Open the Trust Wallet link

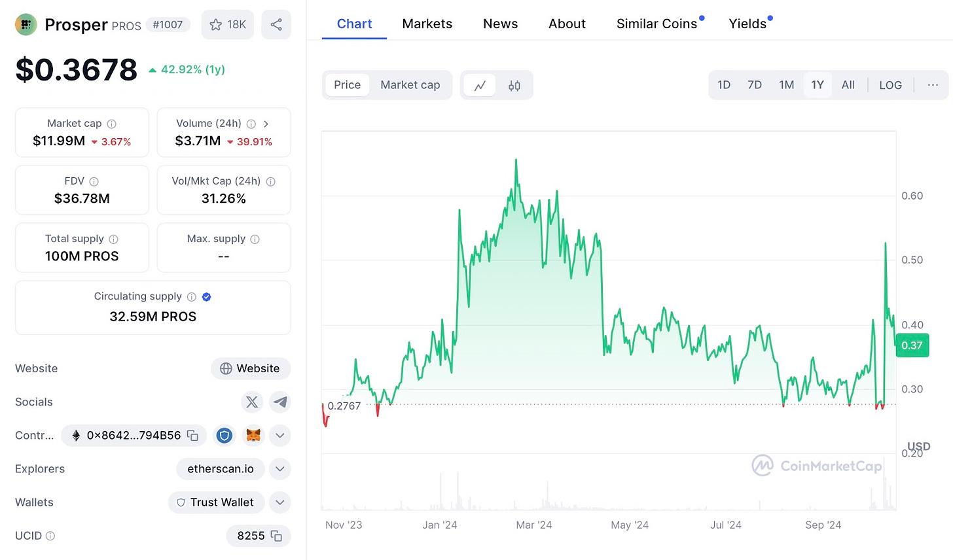click(216, 502)
